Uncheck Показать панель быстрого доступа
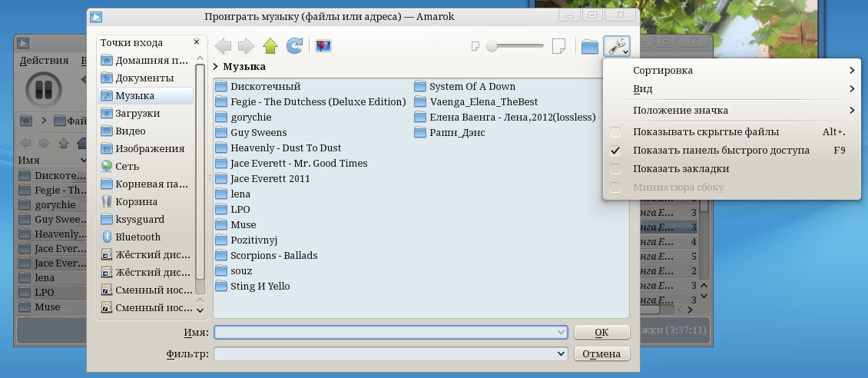The image size is (868, 378). pyautogui.click(x=615, y=151)
